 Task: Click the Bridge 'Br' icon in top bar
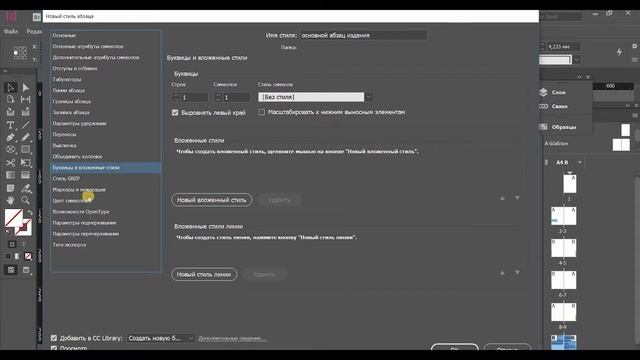point(37,17)
